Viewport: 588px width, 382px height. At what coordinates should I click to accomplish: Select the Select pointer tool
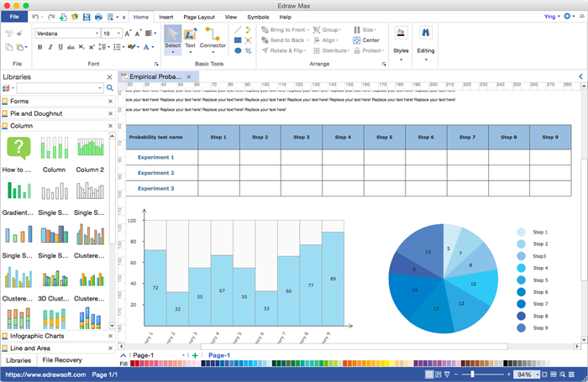[x=172, y=37]
